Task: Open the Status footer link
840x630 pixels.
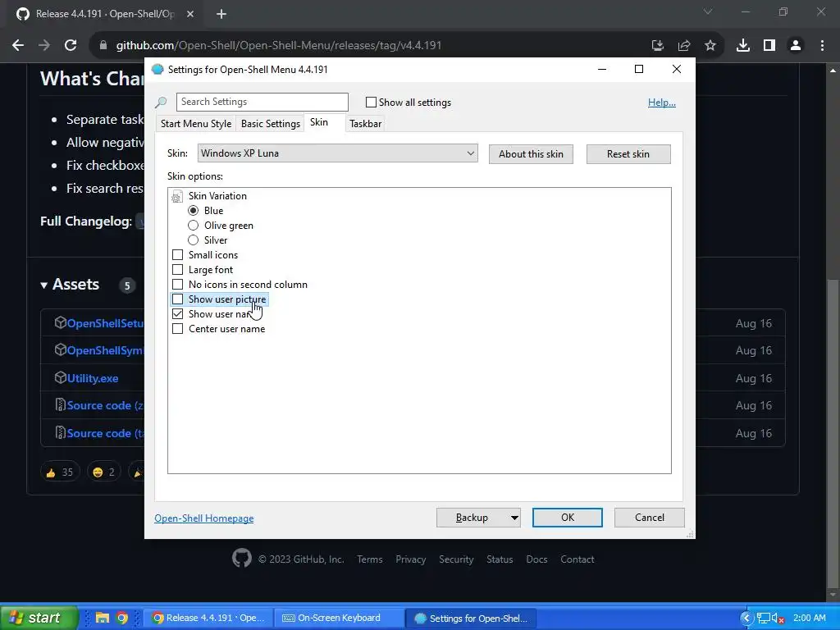Action: tap(500, 559)
